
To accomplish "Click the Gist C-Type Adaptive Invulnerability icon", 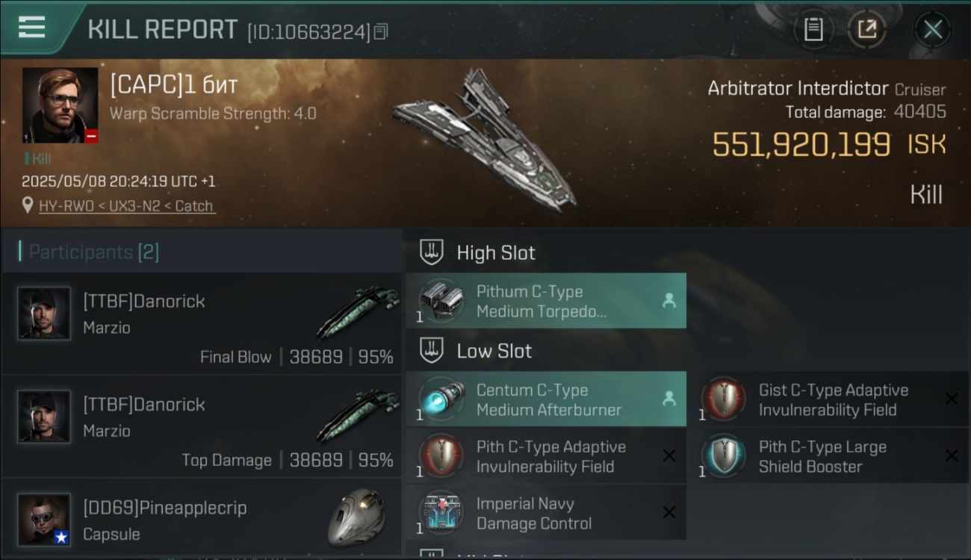I will [x=724, y=399].
